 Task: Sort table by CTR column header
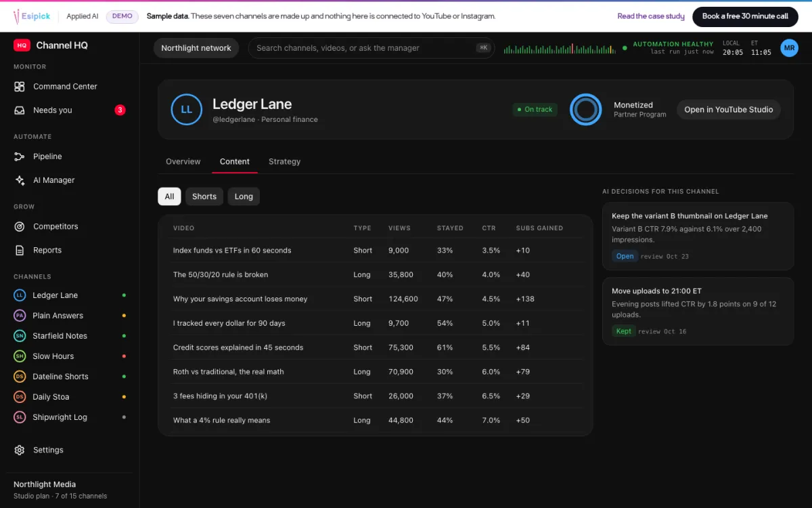[489, 228]
